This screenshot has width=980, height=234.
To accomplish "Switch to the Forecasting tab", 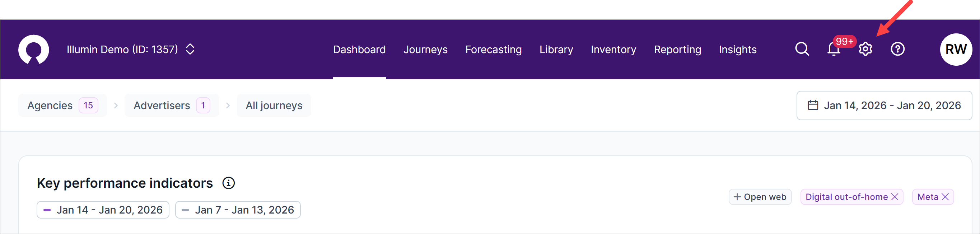I will click(494, 50).
